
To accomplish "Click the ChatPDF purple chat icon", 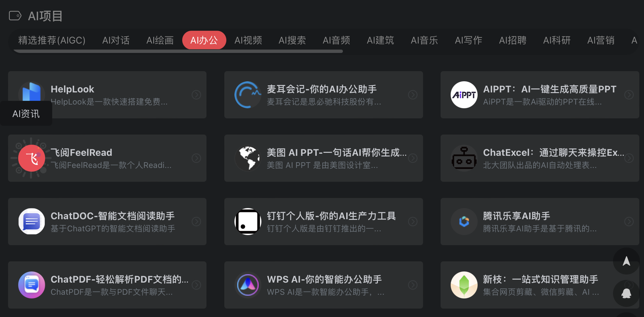I will click(x=32, y=285).
